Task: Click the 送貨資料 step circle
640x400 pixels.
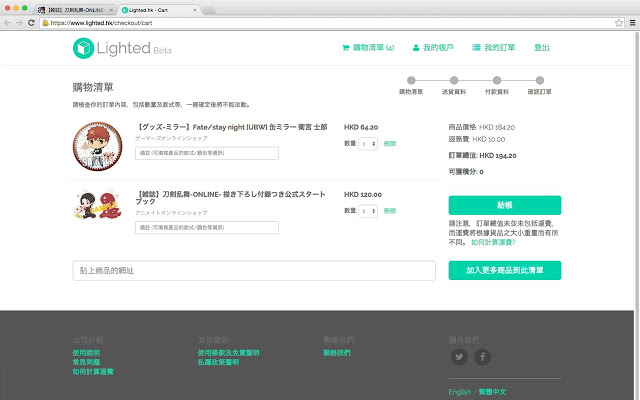Action: pyautogui.click(x=454, y=80)
